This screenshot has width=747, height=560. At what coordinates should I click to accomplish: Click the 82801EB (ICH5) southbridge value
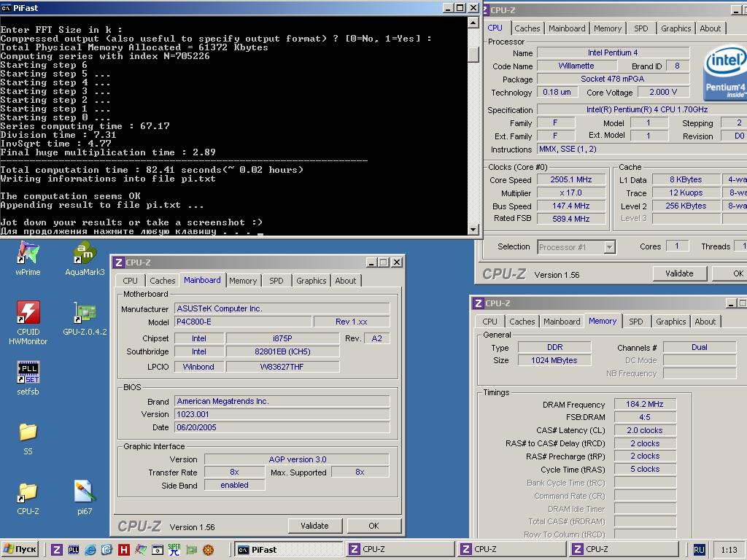pyautogui.click(x=282, y=352)
